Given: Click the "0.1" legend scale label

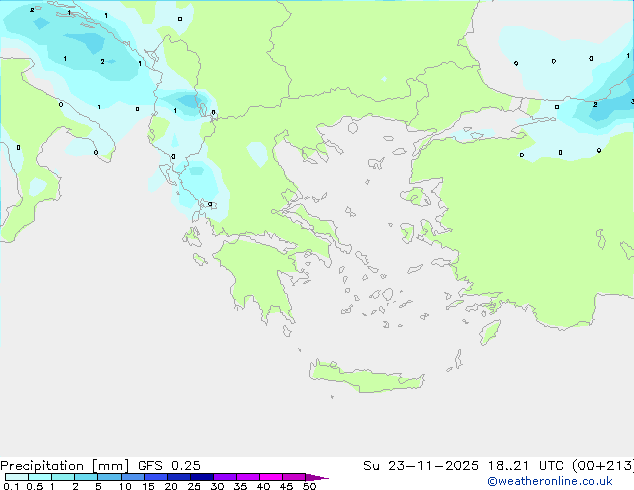Looking at the screenshot, I should (11, 486).
